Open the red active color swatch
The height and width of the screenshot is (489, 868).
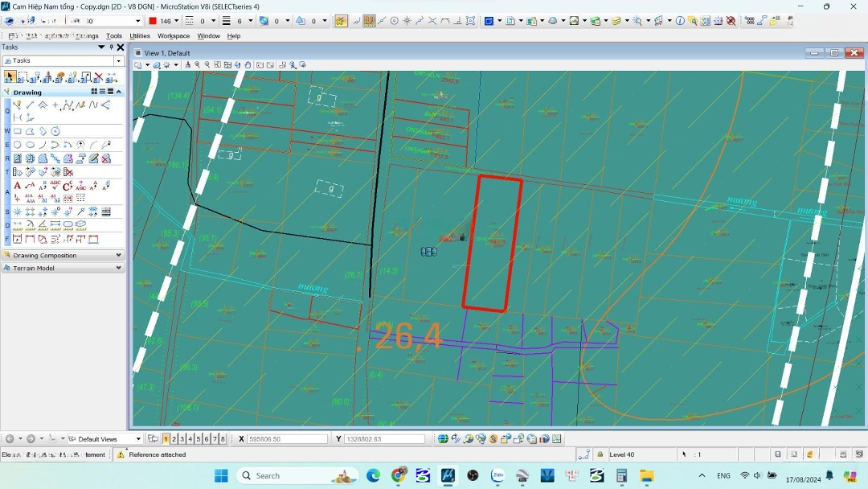point(153,21)
